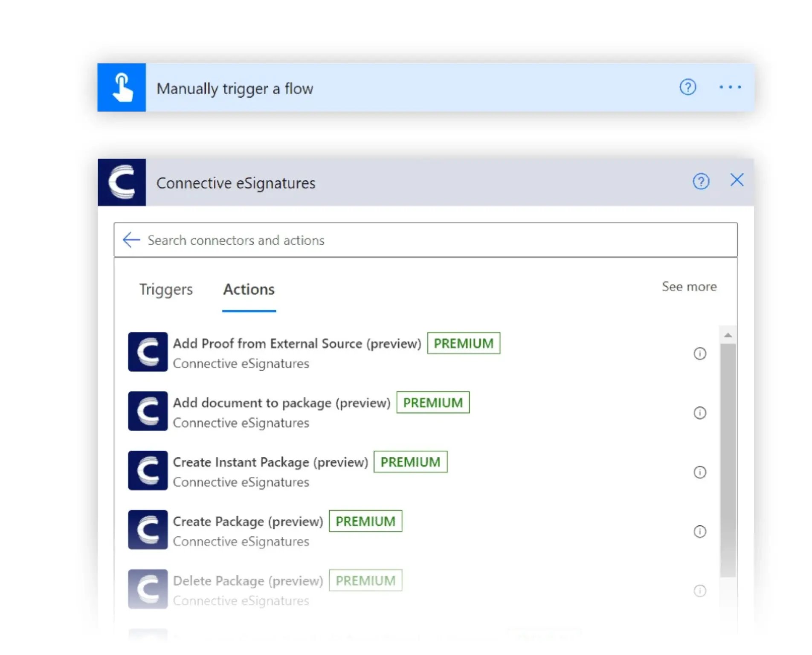
Task: Click the manual trigger touch icon
Action: 122,87
